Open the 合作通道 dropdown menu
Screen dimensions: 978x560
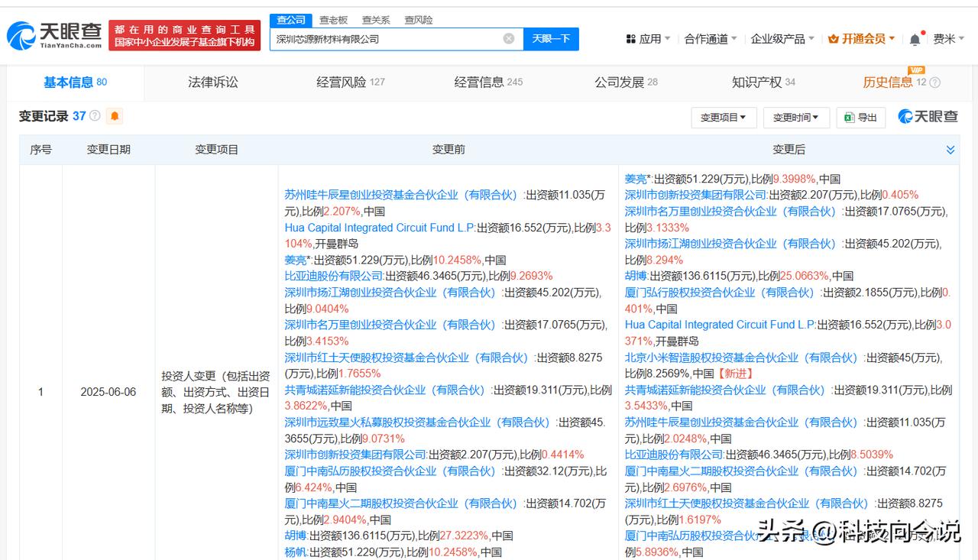[x=711, y=39]
